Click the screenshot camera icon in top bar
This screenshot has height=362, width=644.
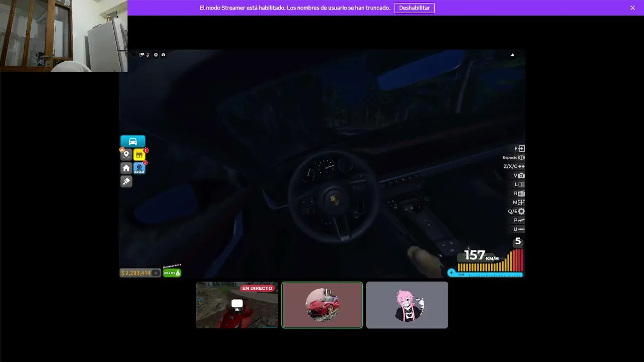coord(163,55)
